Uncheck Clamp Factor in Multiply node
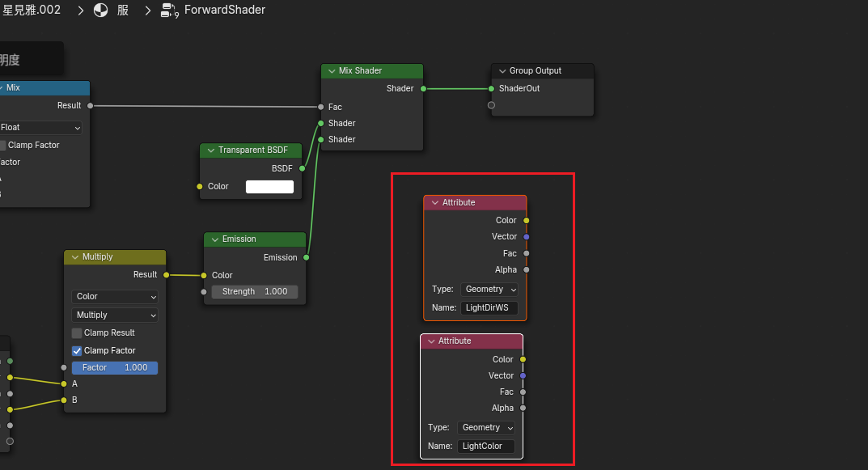The image size is (868, 470). [x=78, y=350]
